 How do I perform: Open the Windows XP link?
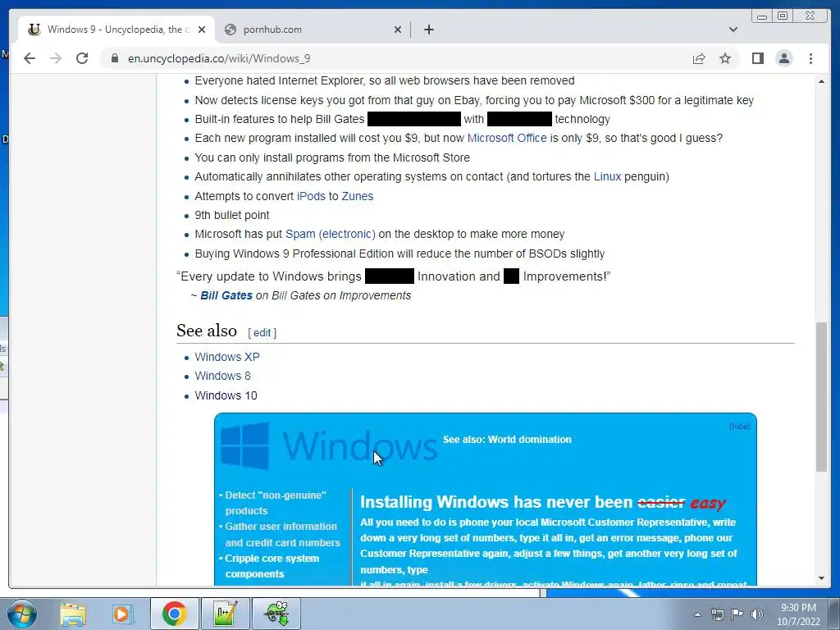point(227,357)
